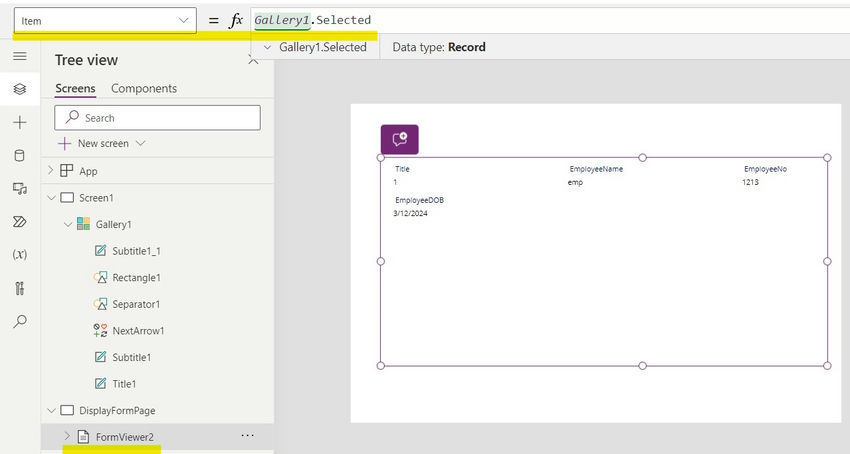Collapse the DisplayFormPage node
The width and height of the screenshot is (850, 454).
51,411
